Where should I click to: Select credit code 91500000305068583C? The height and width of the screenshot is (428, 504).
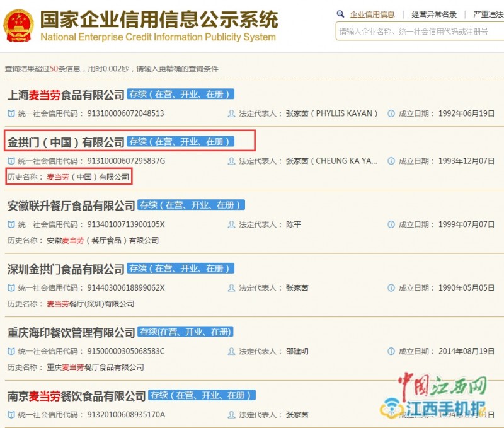(x=125, y=351)
